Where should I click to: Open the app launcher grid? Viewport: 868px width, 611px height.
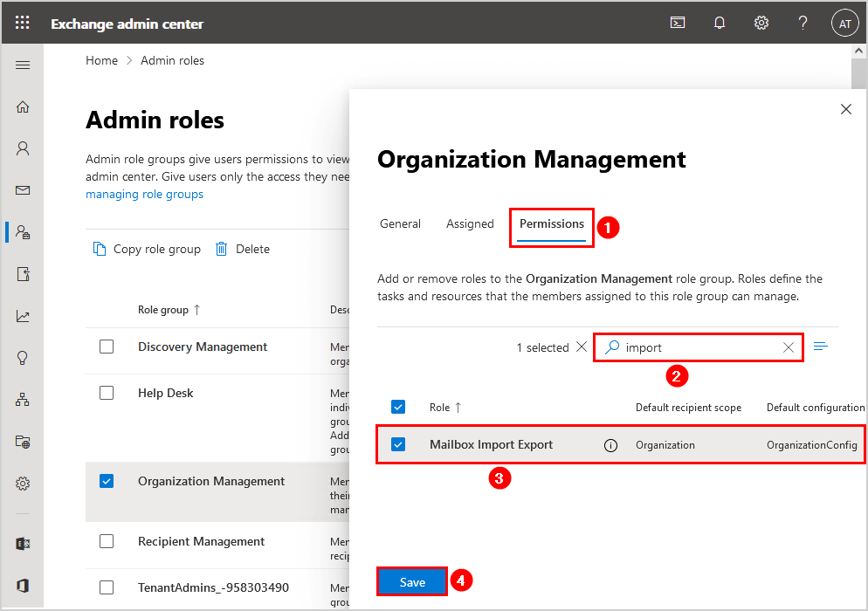point(22,23)
